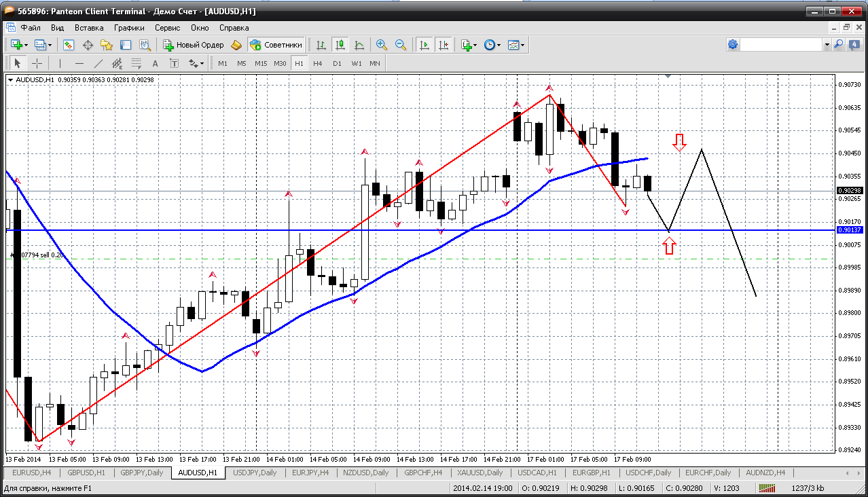Open the Profiles icon
Viewport: 868px width, 497px height.
41,45
